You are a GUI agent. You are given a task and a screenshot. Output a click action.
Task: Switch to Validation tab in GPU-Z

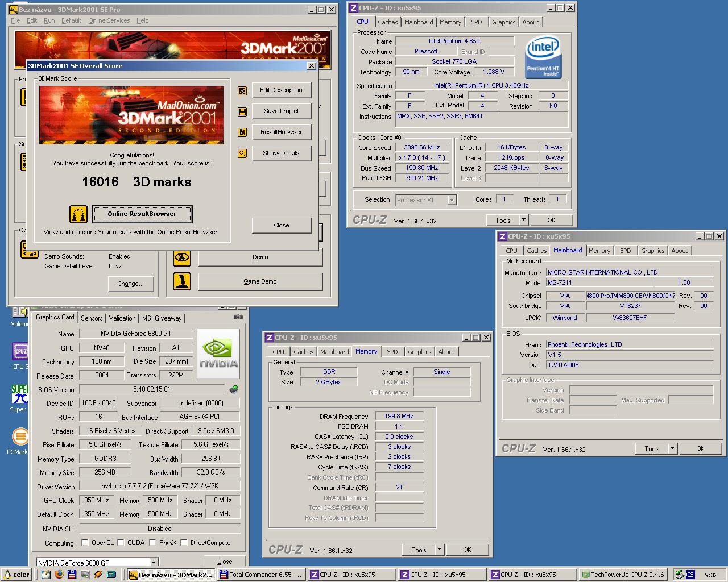[122, 318]
